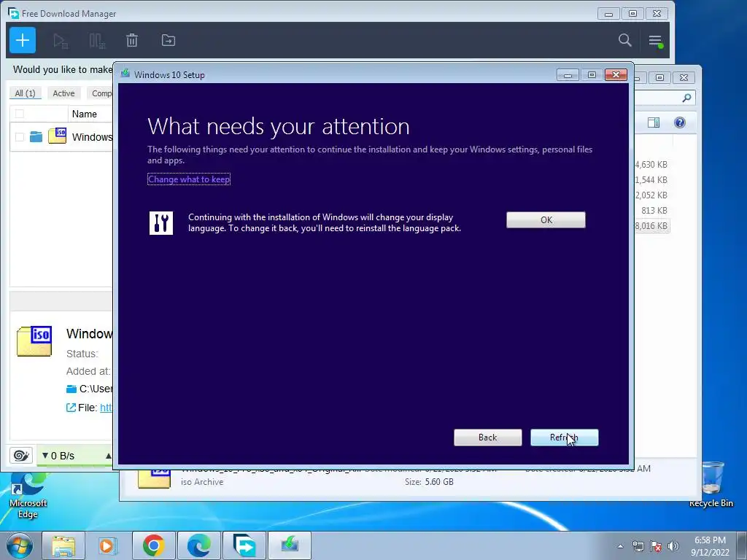Click the move to folder icon
Image resolution: width=747 pixels, height=560 pixels.
(169, 41)
